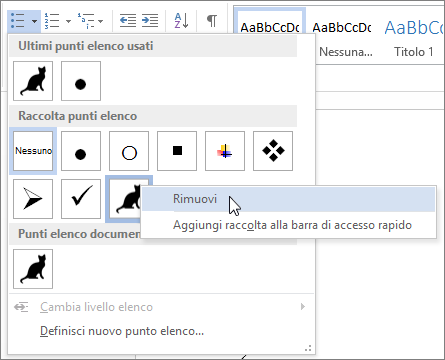Click the numbered list button
445x360 pixels.
click(52, 21)
